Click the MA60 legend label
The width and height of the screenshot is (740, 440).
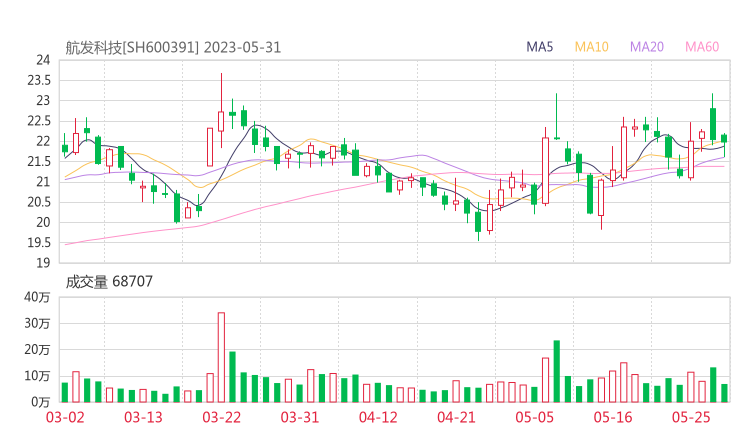(702, 47)
